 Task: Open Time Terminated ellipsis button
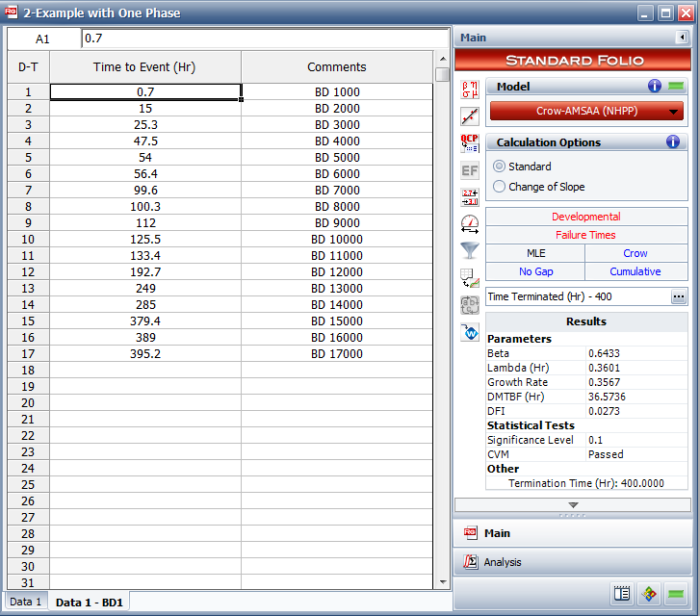679,296
